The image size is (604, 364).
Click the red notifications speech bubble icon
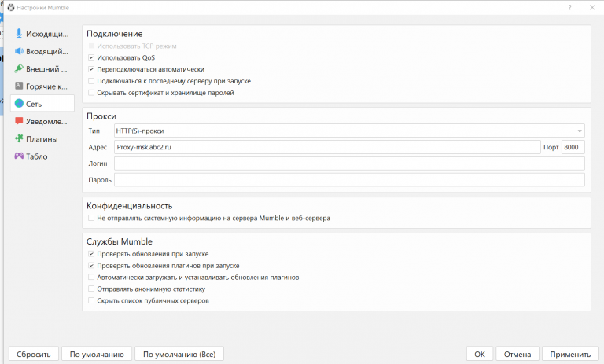pyautogui.click(x=19, y=121)
